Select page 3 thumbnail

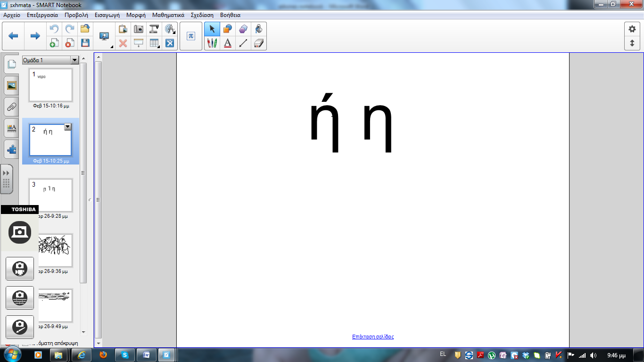(51, 195)
